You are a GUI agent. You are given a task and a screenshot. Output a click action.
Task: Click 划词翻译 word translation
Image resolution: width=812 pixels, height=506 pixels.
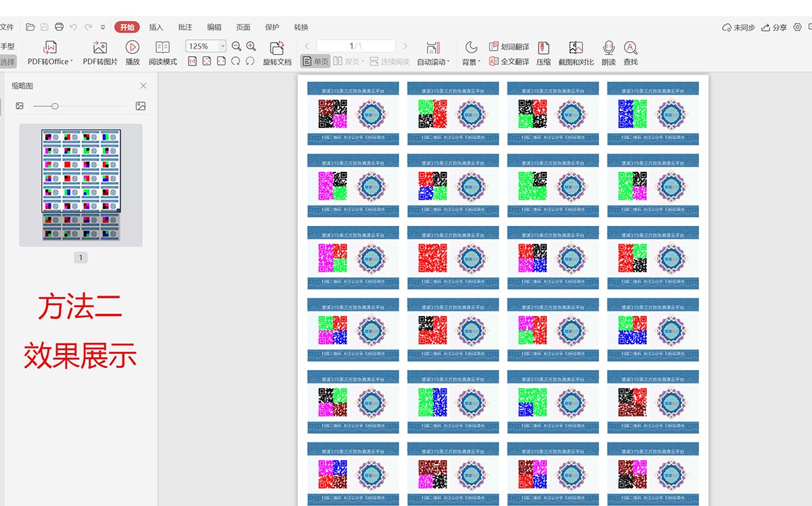509,47
